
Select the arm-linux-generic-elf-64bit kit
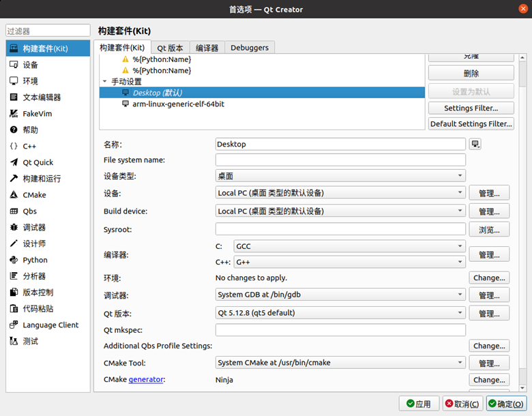pos(178,104)
